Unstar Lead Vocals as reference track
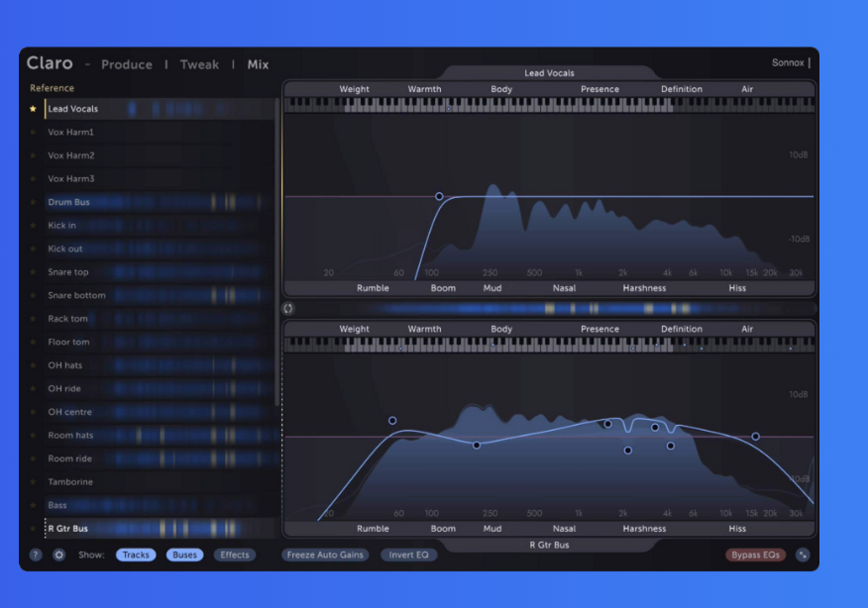This screenshot has height=608, width=868. point(33,109)
